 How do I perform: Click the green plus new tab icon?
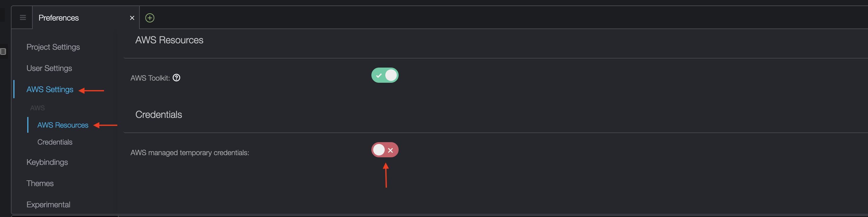click(150, 18)
